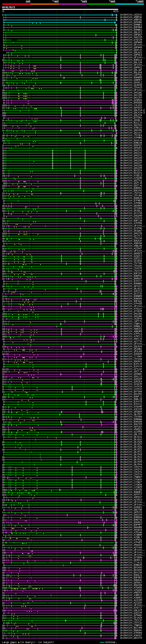Image resolution: width=146 pixels, height=644 pixels.
Task: Select hit label UniRef100_A3AXG7
Action: (x=131, y=635)
